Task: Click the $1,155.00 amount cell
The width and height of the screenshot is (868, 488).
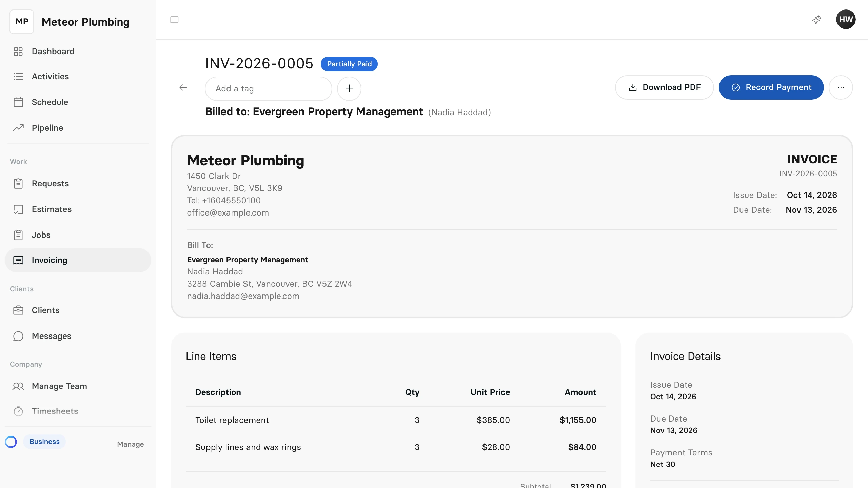Action: (578, 420)
